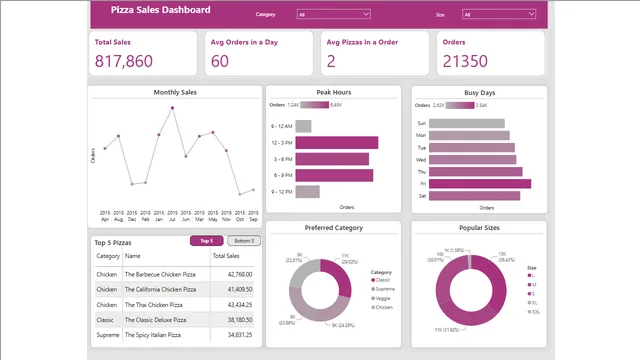Select the Wed bar in Busy Days
The width and height of the screenshot is (640, 360).
pos(473,160)
